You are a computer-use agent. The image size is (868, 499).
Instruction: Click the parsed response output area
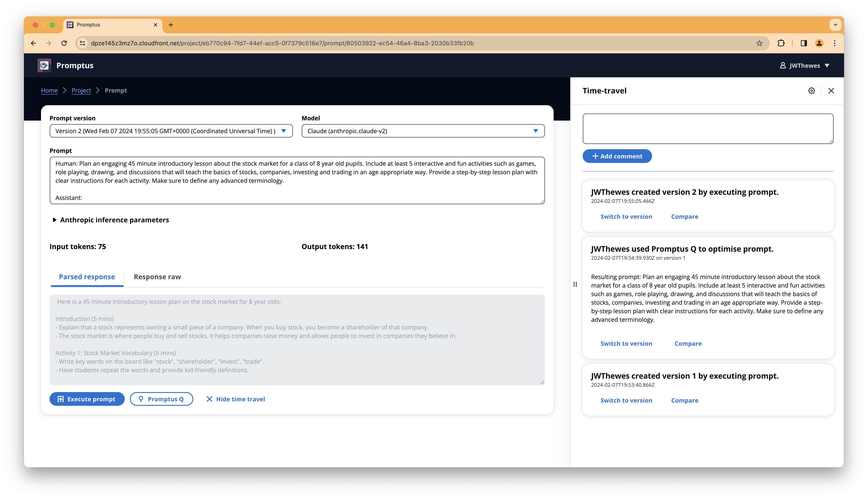click(297, 340)
